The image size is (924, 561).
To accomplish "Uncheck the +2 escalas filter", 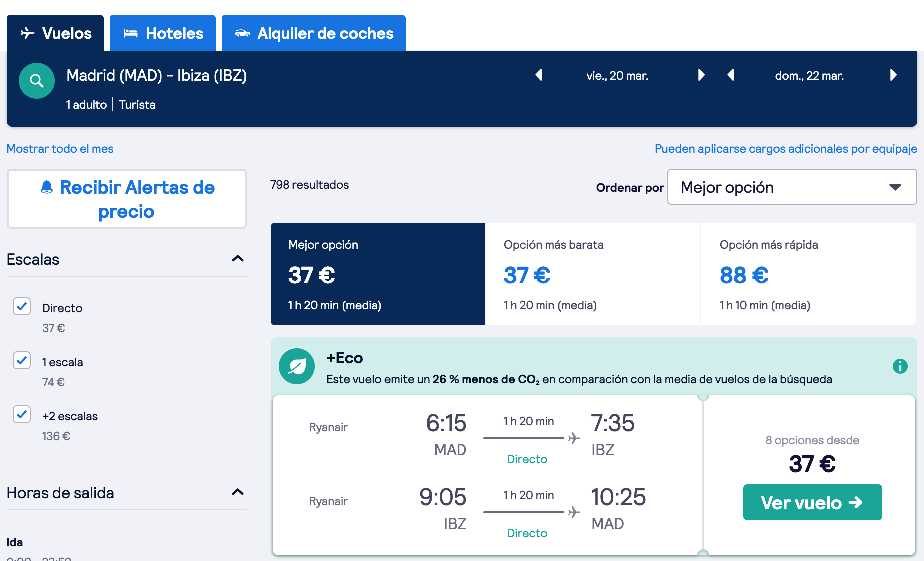I will coord(22,414).
